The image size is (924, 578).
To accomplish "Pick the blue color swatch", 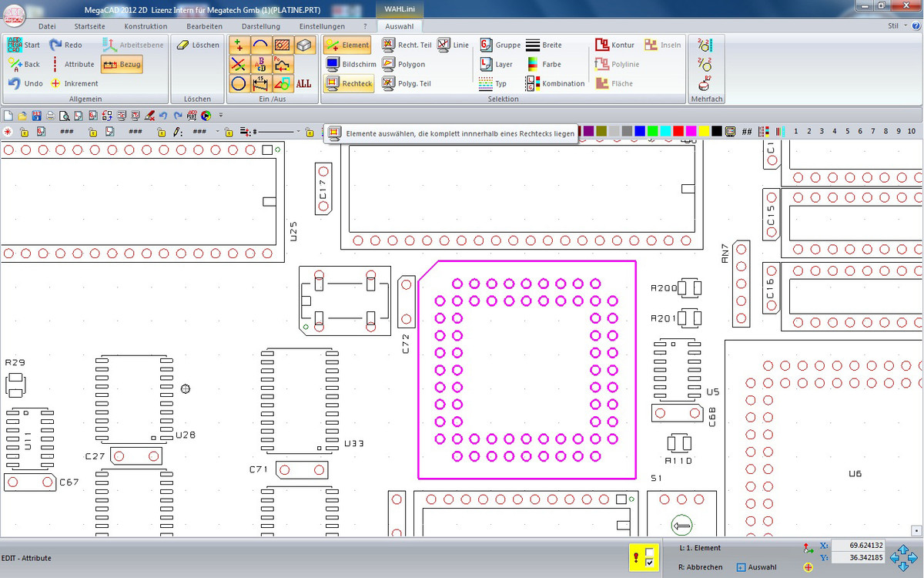I will tap(639, 132).
